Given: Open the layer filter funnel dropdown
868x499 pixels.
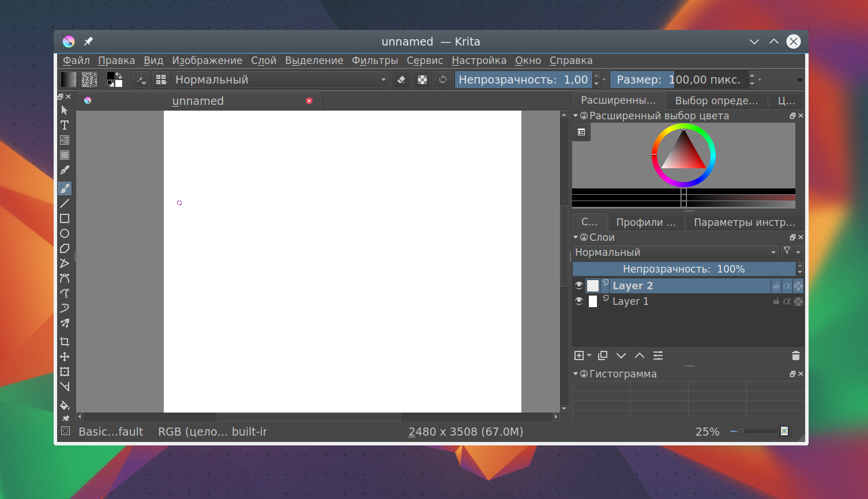Looking at the screenshot, I should click(792, 252).
